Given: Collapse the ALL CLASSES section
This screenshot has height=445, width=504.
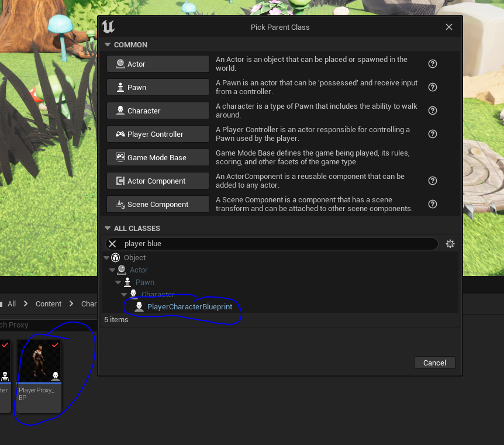Looking at the screenshot, I should pos(108,228).
